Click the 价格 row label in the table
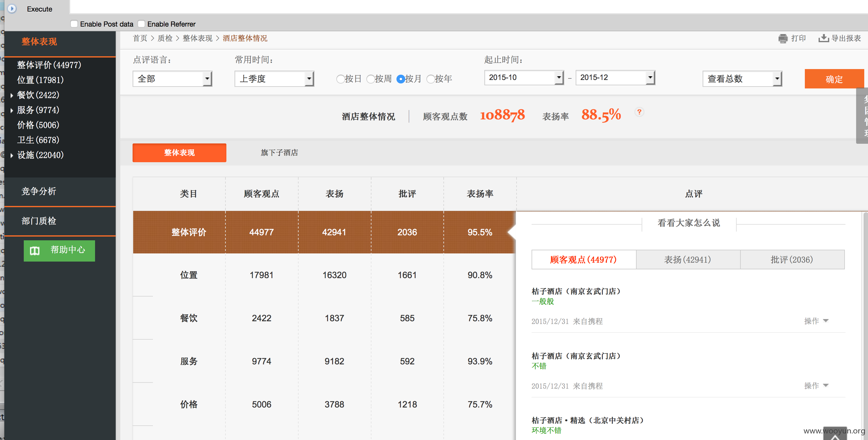The height and width of the screenshot is (440, 868). 189,404
